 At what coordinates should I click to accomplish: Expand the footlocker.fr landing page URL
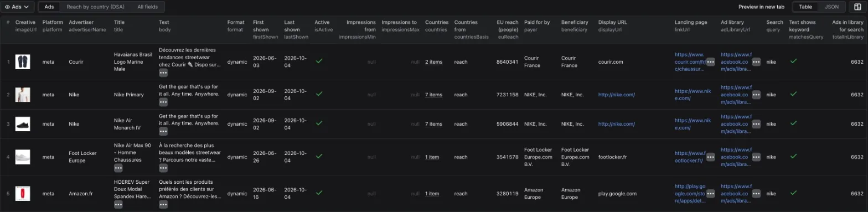tap(710, 157)
